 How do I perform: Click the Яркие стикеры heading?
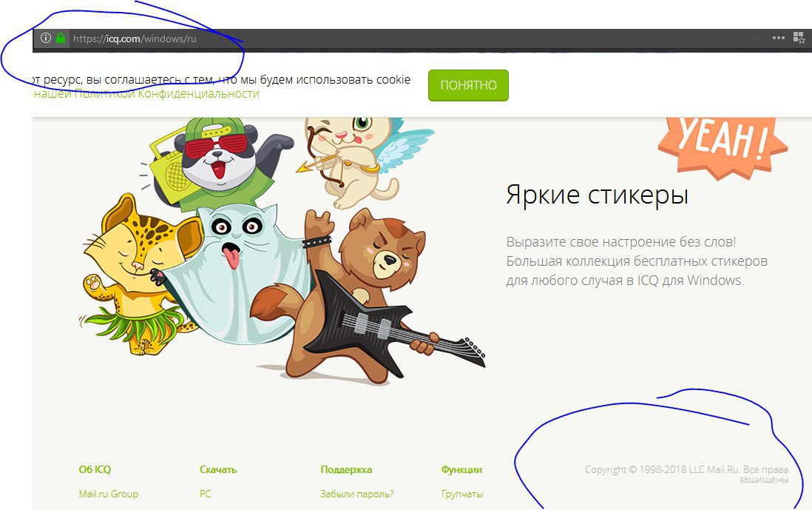click(597, 195)
